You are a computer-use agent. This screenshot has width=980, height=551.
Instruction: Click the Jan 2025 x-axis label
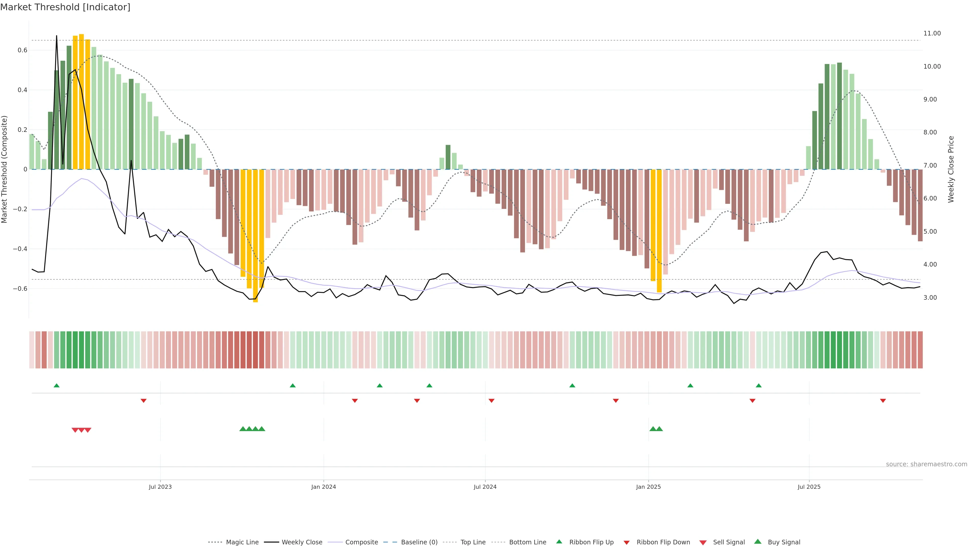648,487
